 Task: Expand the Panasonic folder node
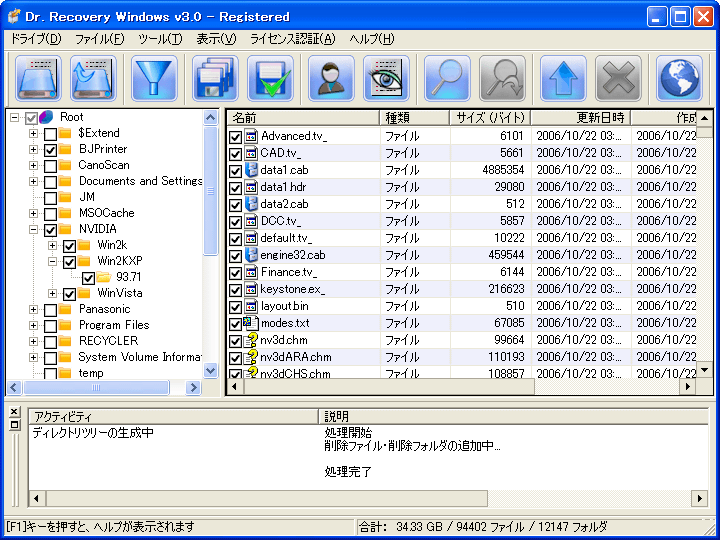coord(33,309)
